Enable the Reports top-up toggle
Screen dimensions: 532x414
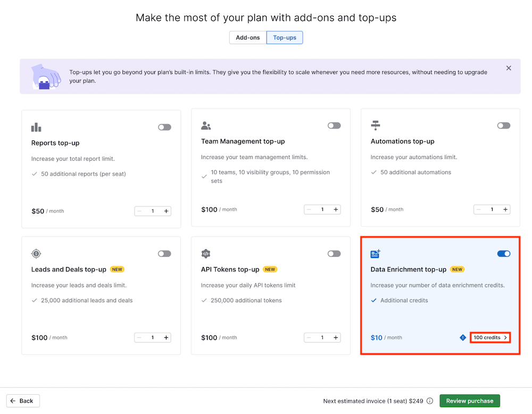[164, 127]
